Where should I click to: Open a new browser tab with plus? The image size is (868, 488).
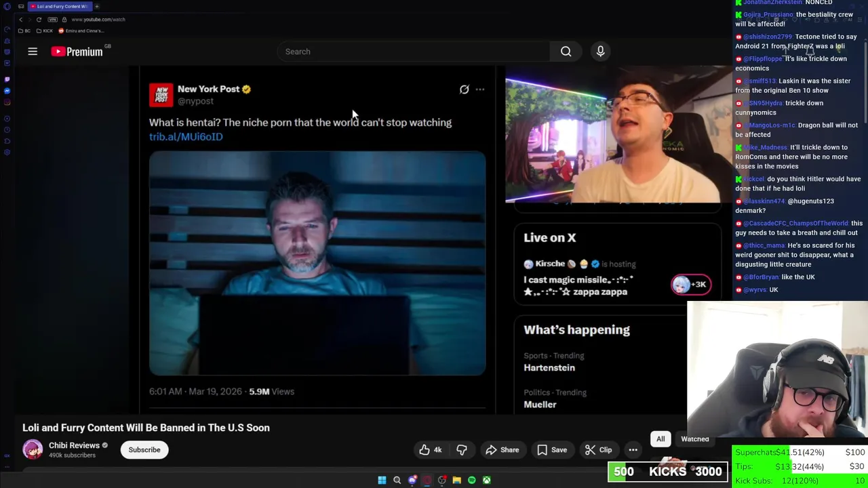click(97, 7)
